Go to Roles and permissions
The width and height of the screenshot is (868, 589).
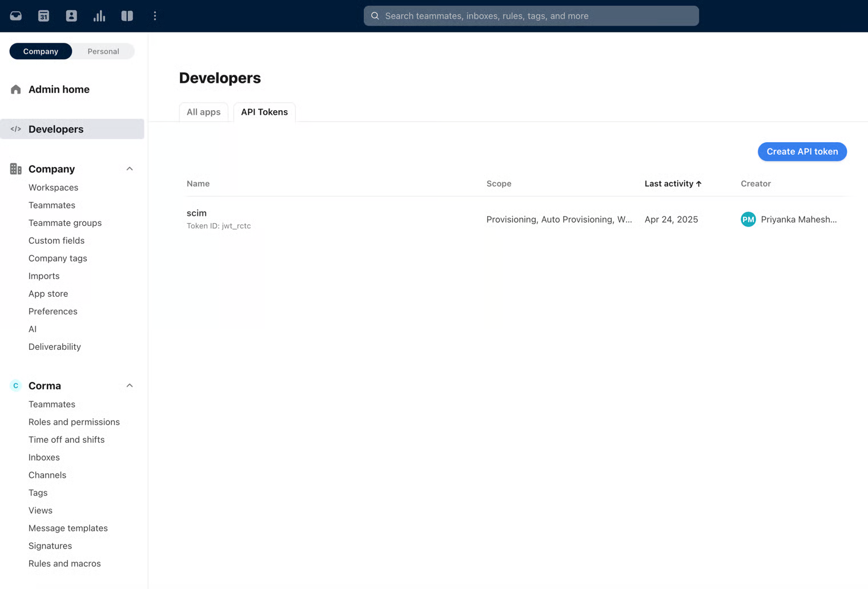(74, 422)
